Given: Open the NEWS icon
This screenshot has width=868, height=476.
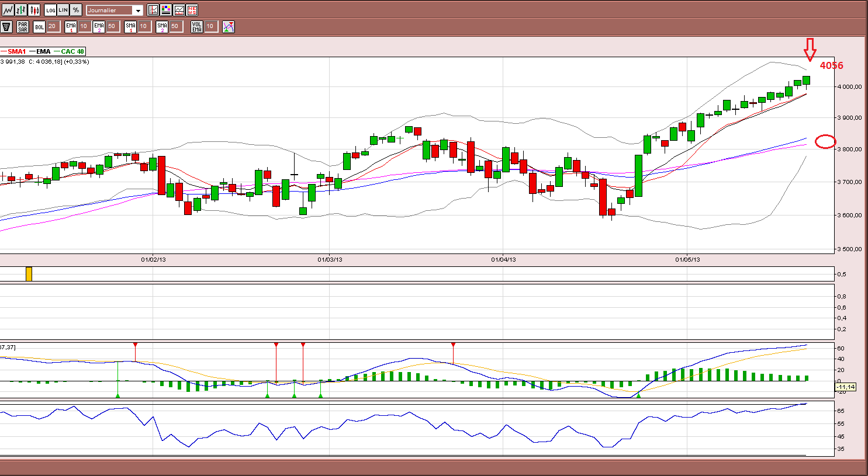Looking at the screenshot, I should tap(192, 10).
